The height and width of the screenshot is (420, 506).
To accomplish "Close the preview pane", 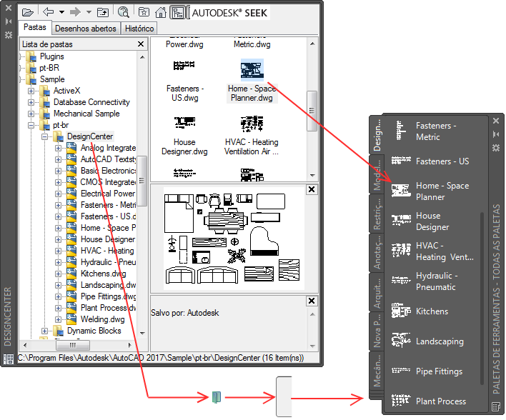I will tap(312, 189).
